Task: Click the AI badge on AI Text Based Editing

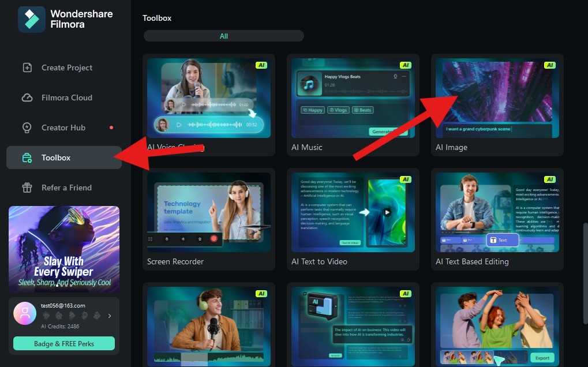Action: 550,179
